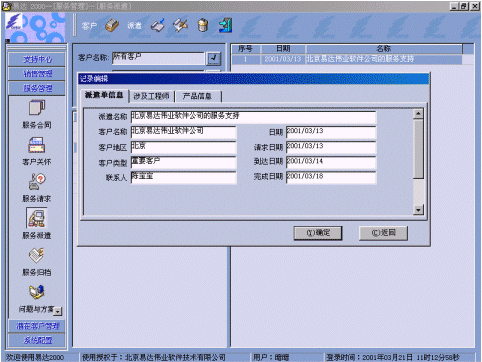Click the exit door icon in toolbar
The height and width of the screenshot is (362, 482).
point(226,25)
